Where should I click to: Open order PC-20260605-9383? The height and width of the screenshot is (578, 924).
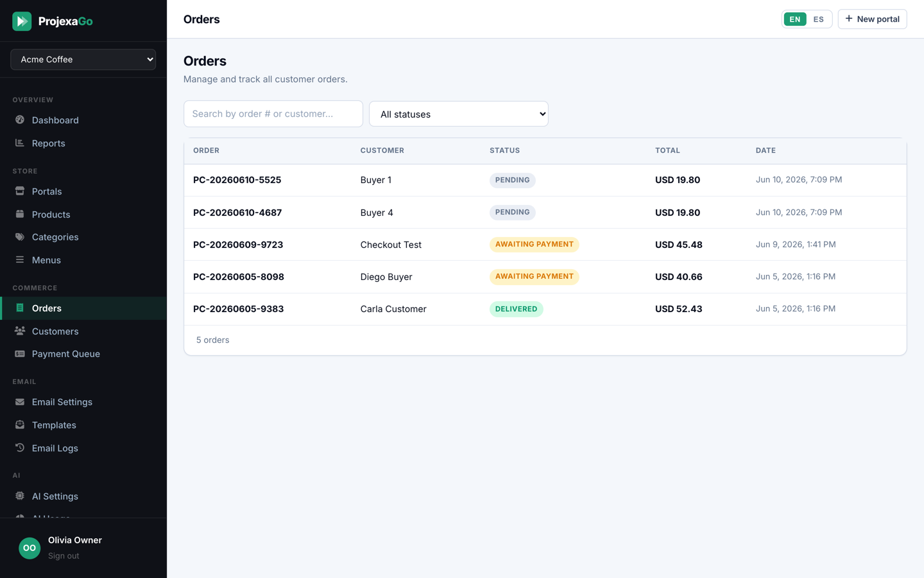[x=239, y=309]
